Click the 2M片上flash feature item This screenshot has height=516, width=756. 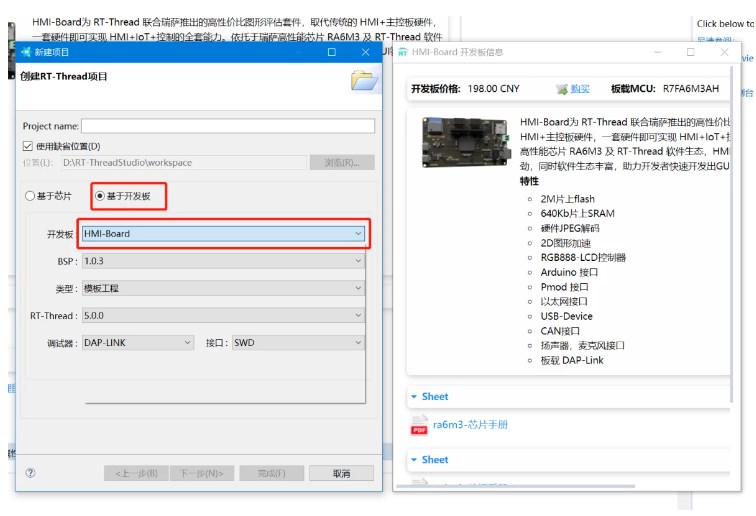point(567,199)
